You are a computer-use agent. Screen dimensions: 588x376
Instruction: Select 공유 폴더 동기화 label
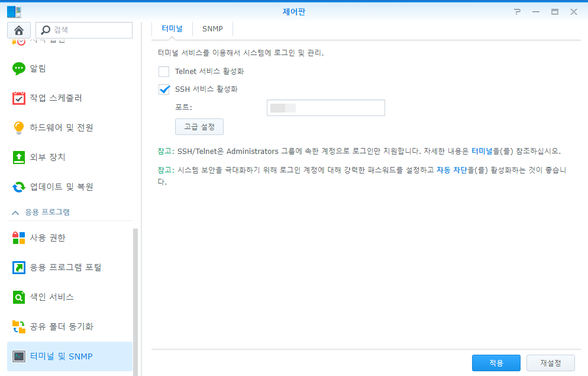click(x=62, y=327)
